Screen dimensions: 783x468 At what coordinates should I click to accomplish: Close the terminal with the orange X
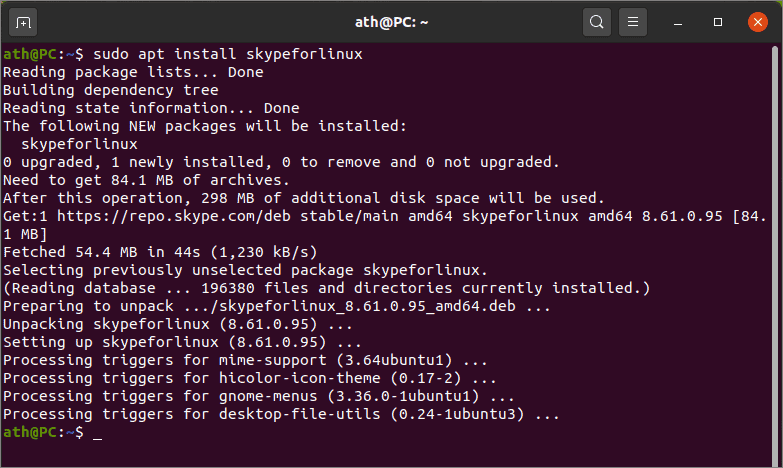[758, 22]
